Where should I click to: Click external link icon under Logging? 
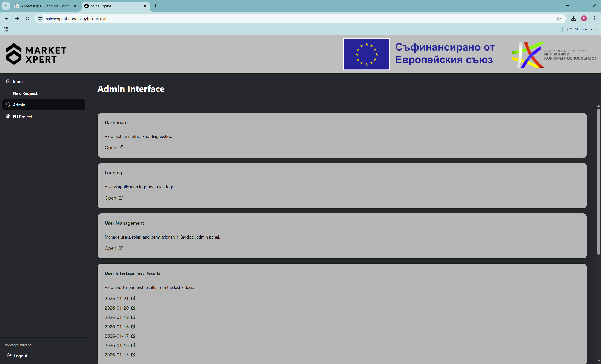(121, 197)
